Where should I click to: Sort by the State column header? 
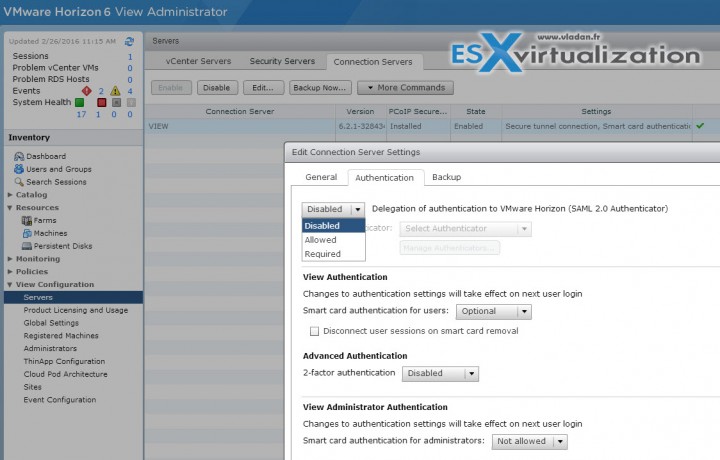coord(476,112)
